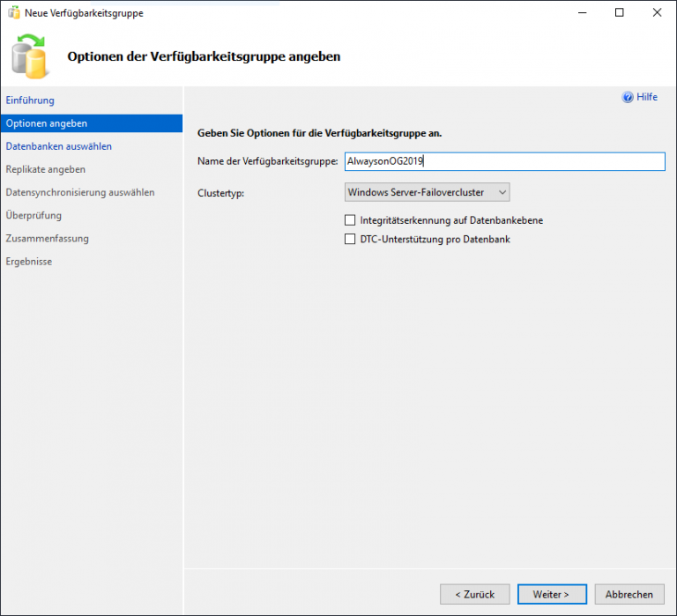This screenshot has height=616, width=677.
Task: Select Datensynchronisierung auswählen step
Action: [x=80, y=192]
